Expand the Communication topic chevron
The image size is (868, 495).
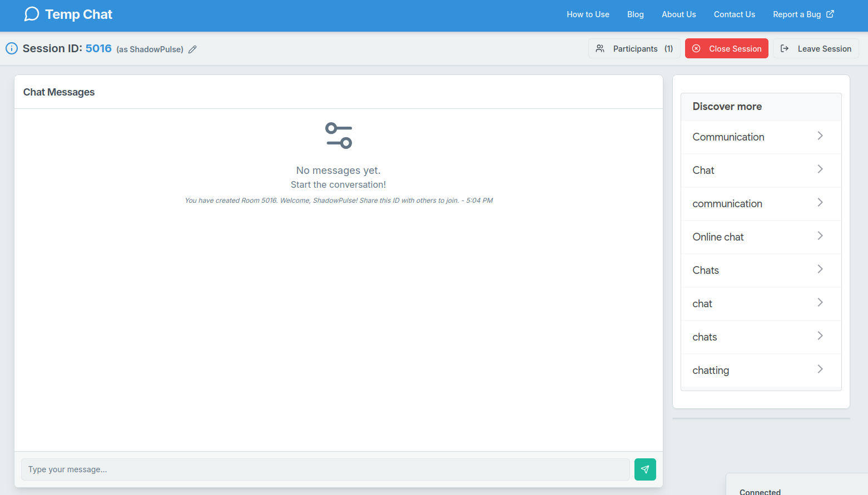tap(820, 136)
